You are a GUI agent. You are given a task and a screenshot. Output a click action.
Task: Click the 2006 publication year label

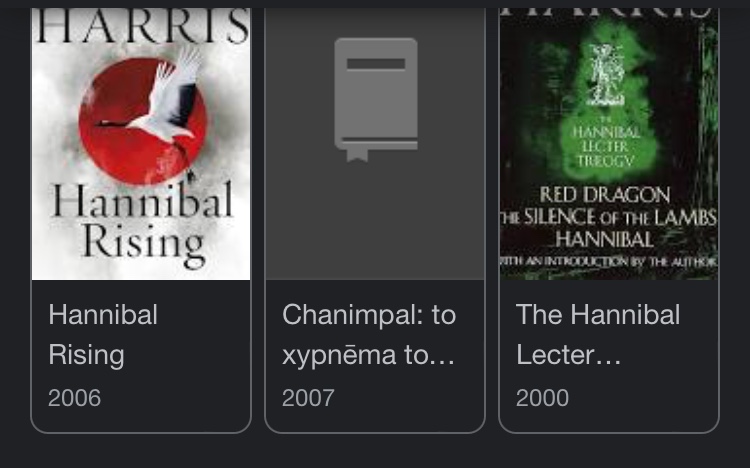tap(75, 398)
